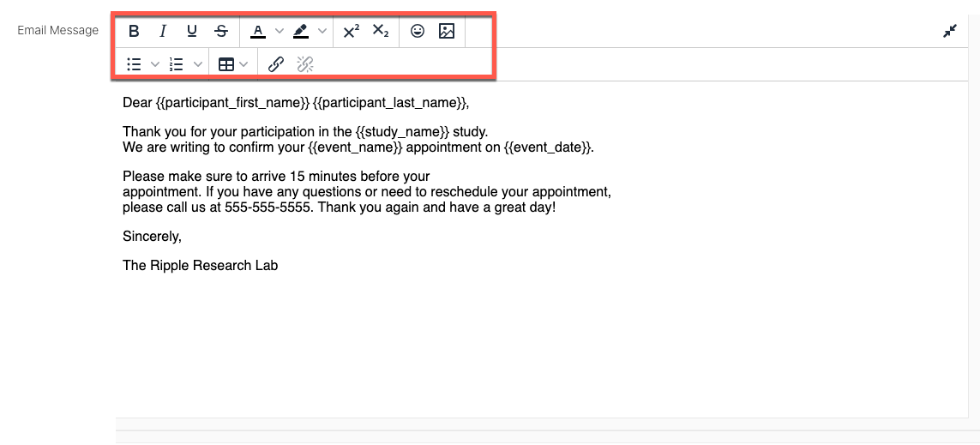Open the table dropdown arrow
The width and height of the screenshot is (980, 445).
click(243, 64)
